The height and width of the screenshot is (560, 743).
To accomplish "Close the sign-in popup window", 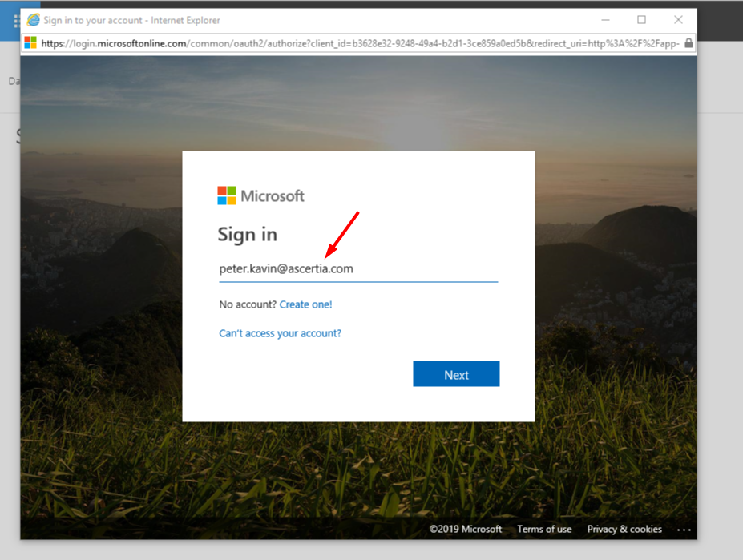I will pos(678,20).
